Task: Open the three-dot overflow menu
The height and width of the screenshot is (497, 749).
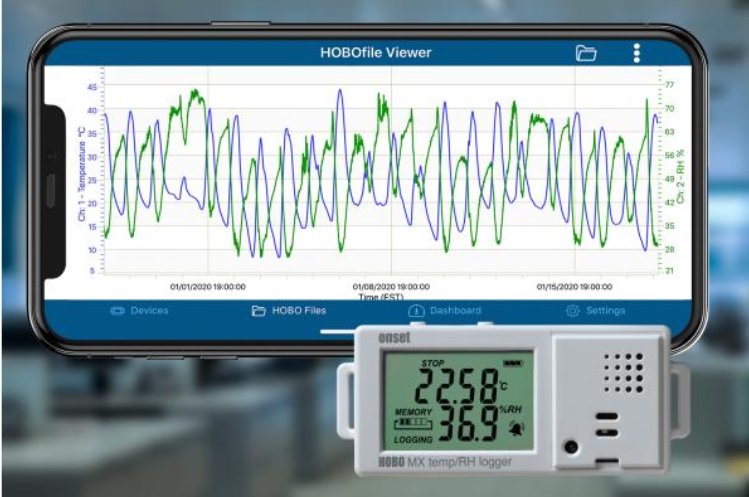Action: tap(637, 54)
